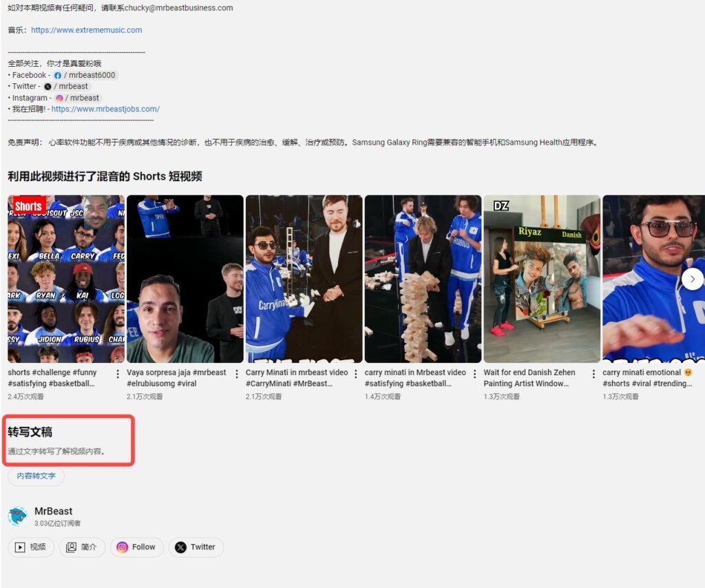Open MrBeast channel avatar
The height and width of the screenshot is (588, 705).
18,516
